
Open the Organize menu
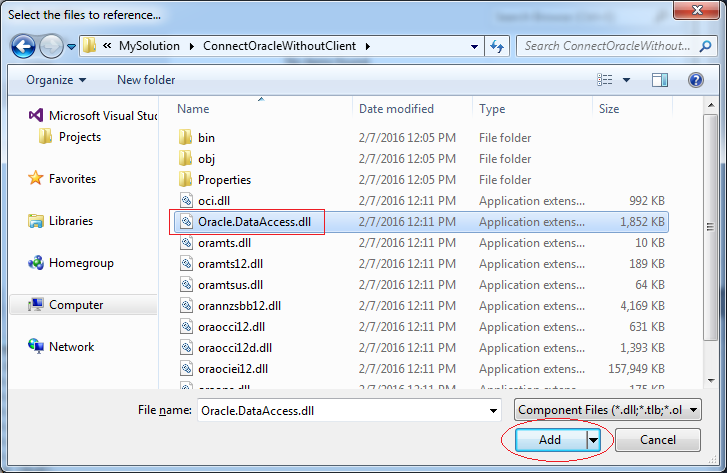[x=56, y=80]
